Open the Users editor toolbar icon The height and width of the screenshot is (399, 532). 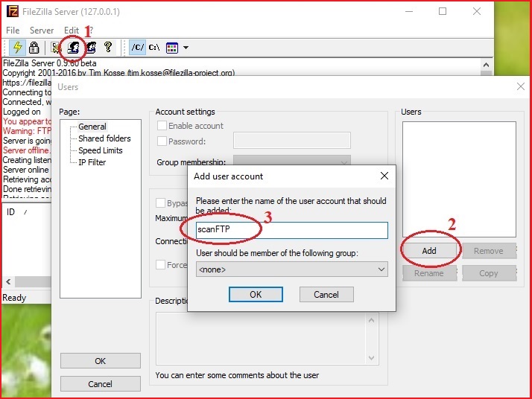[x=73, y=48]
